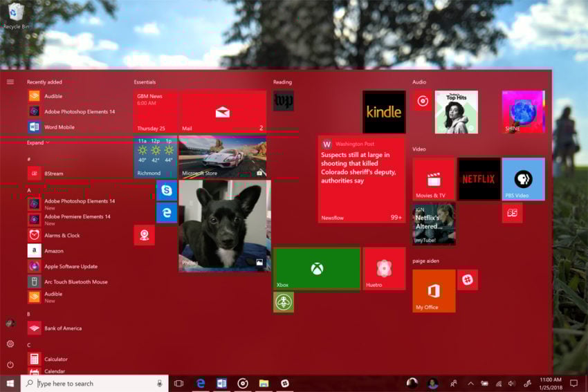Open the Netflix tile
588x392 pixels.
pos(479,179)
